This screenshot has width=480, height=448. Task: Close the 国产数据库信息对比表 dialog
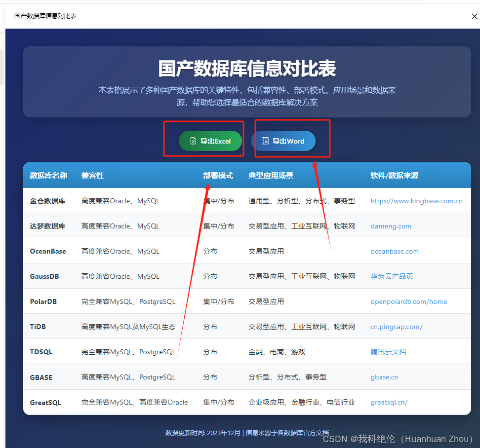(475, 16)
